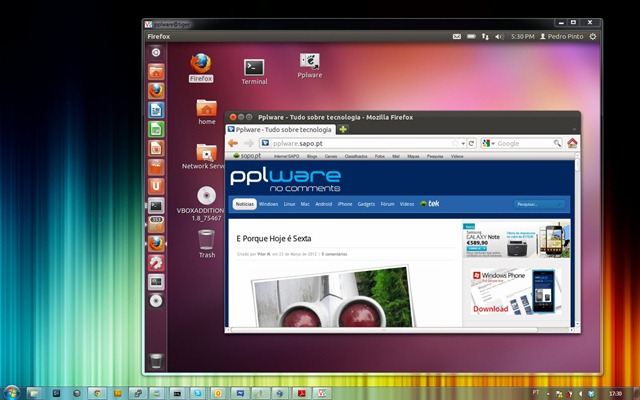Open Ubuntu One launcher icon
This screenshot has width=640, height=400.
tap(156, 187)
